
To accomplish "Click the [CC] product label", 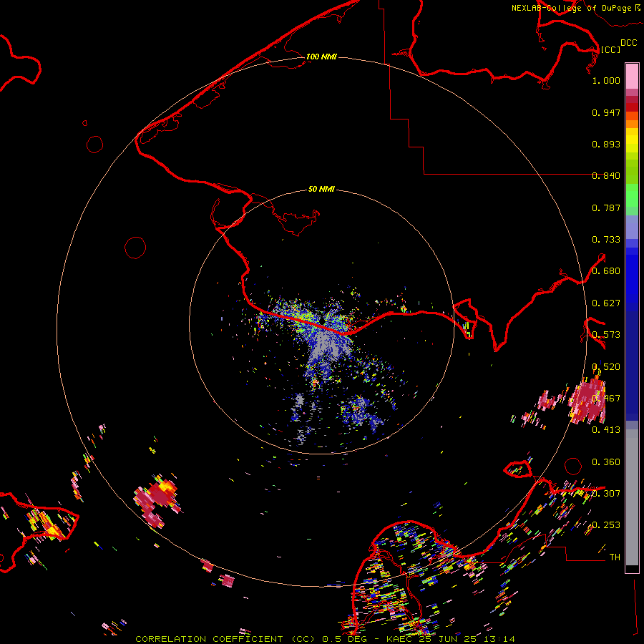I will (x=610, y=49).
